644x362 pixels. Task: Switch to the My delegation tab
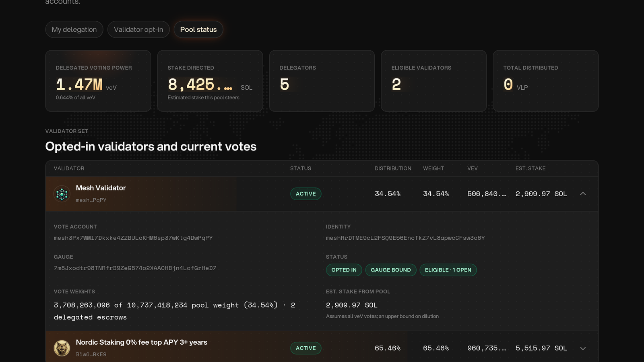click(74, 29)
